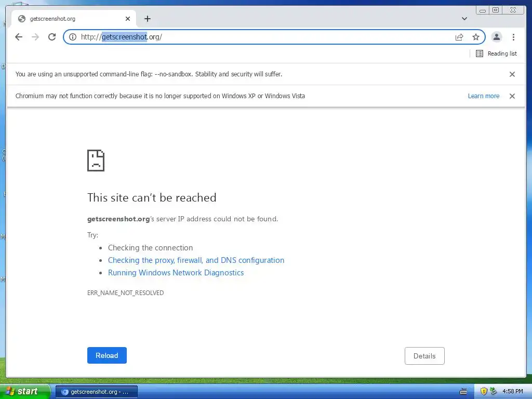
Task: Open the Chromium three-dot menu
Action: 513,37
